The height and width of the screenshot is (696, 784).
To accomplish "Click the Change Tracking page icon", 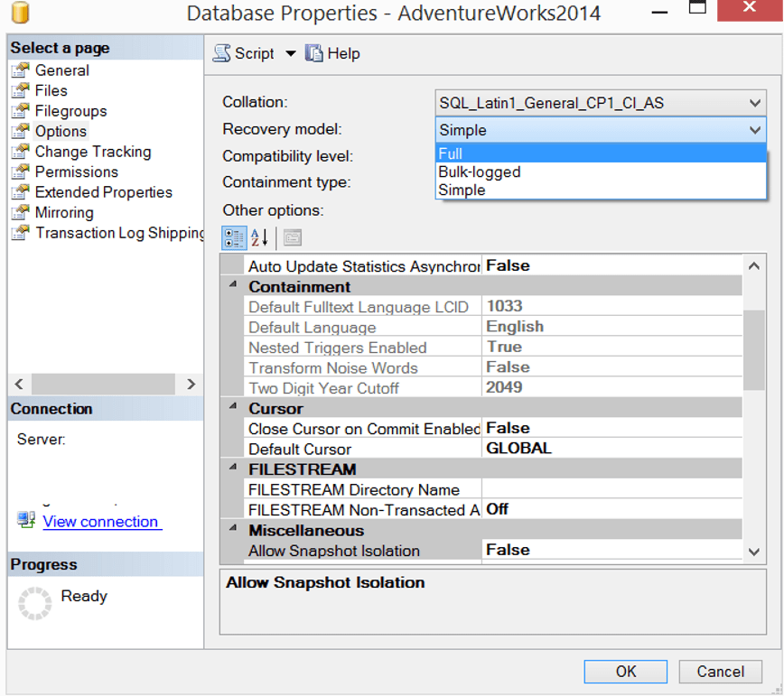I will tap(21, 152).
